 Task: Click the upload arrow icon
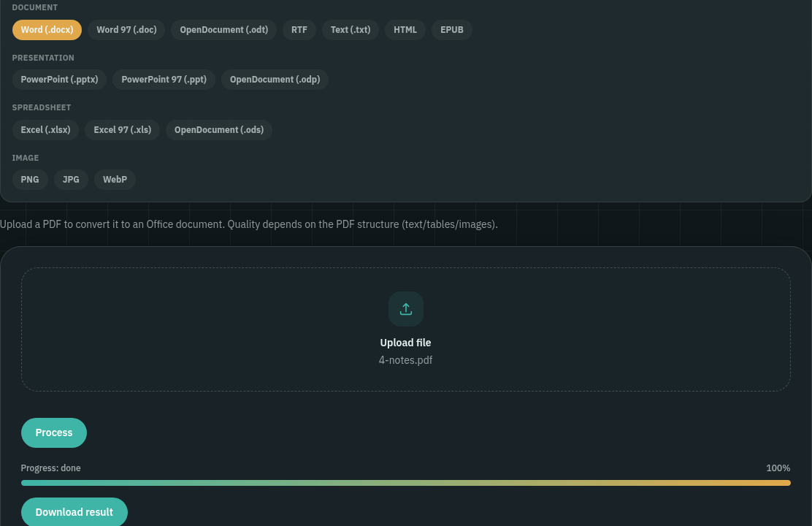click(x=405, y=309)
